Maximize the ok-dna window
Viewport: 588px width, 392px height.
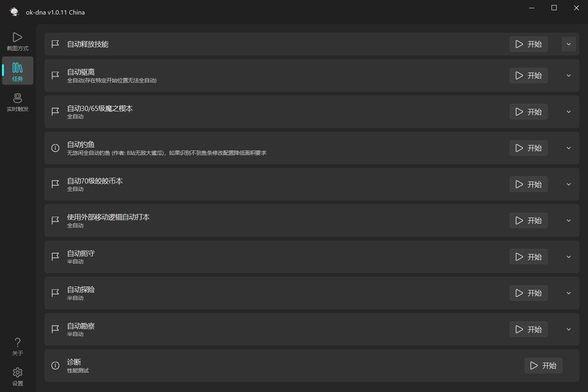(554, 8)
